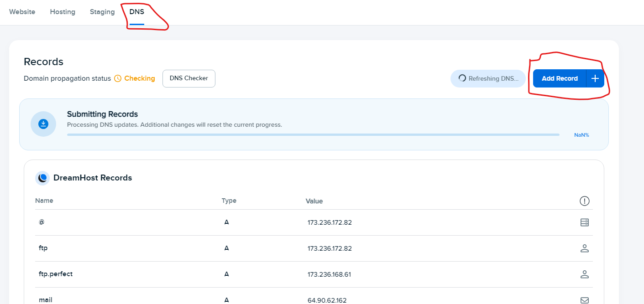This screenshot has height=304, width=644.
Task: Click the Checking propagation status text
Action: [x=139, y=78]
